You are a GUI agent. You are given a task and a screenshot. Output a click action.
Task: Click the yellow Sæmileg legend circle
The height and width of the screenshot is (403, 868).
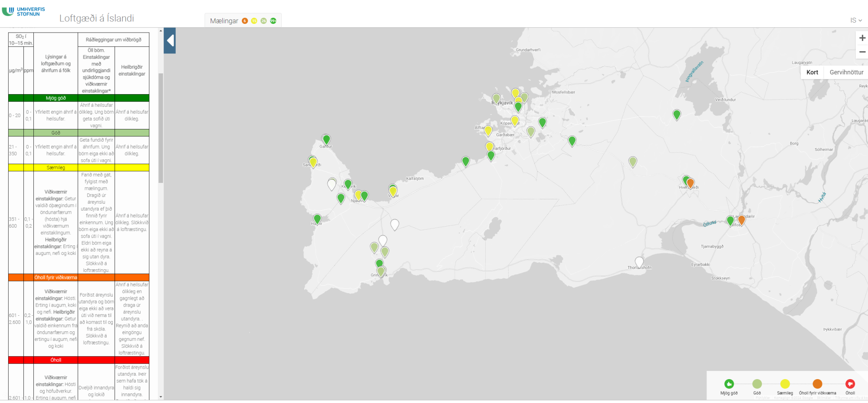(785, 384)
